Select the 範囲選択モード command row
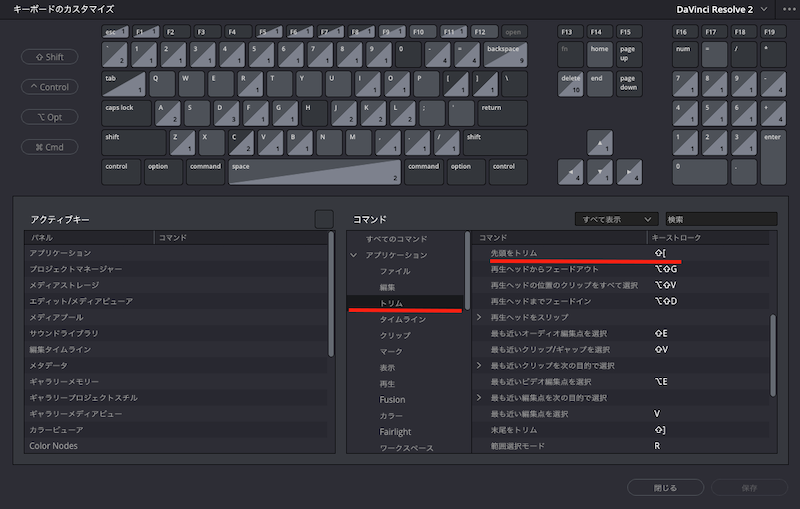 click(620, 446)
